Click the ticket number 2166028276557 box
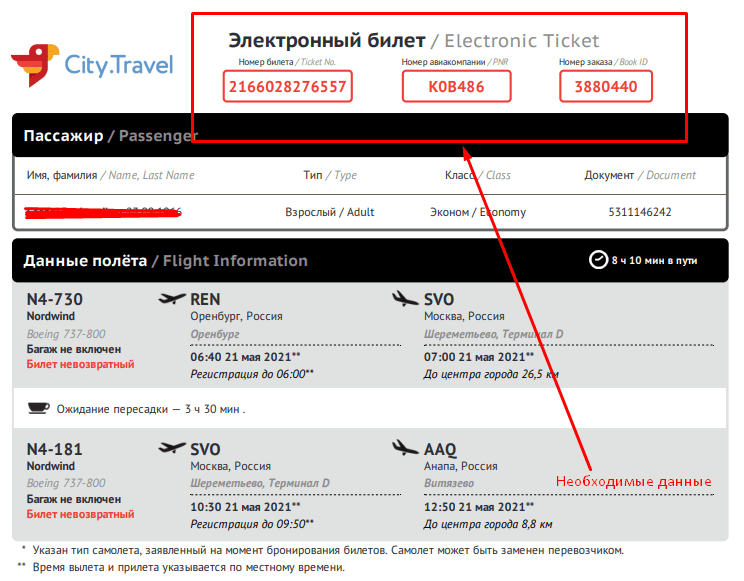 pos(288,87)
